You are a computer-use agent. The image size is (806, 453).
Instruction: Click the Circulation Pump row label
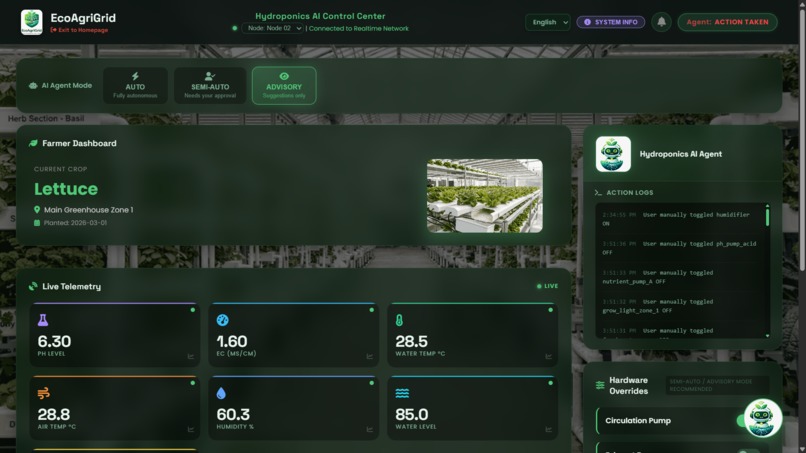tap(638, 421)
